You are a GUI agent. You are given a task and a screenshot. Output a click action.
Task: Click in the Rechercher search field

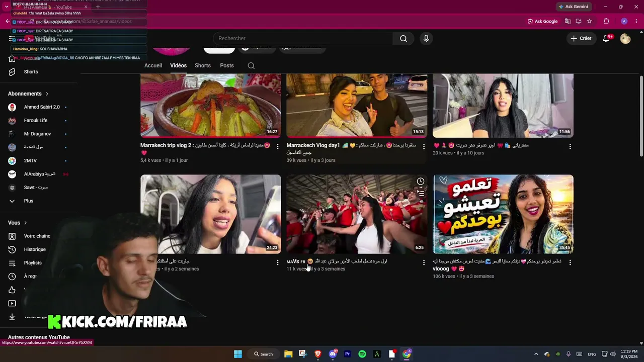point(303,39)
